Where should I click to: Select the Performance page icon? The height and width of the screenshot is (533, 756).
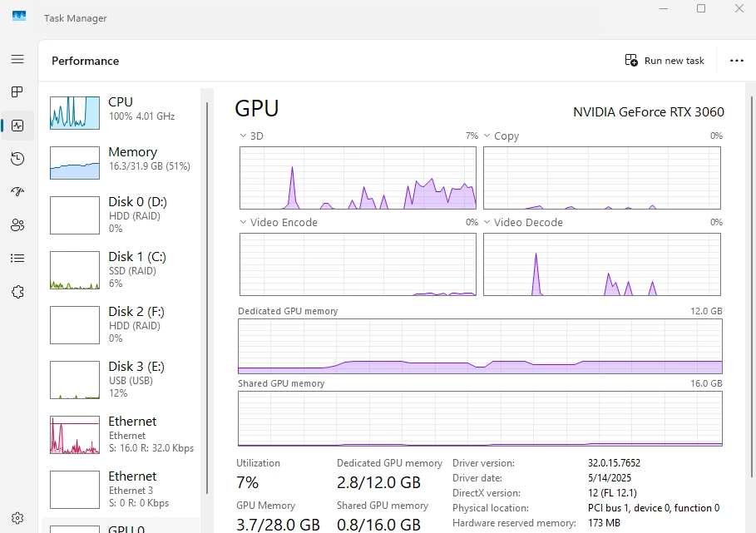[x=17, y=126]
